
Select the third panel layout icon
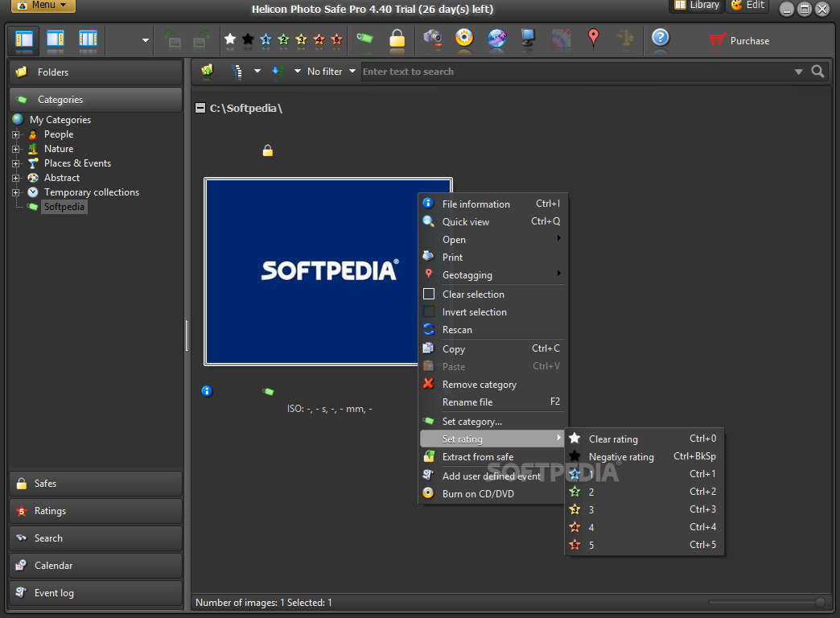pyautogui.click(x=88, y=39)
